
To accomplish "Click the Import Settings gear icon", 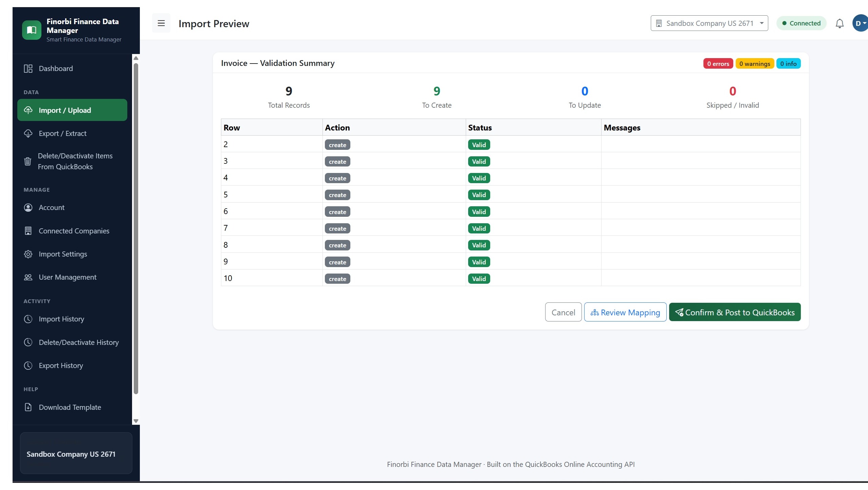I will [x=28, y=254].
